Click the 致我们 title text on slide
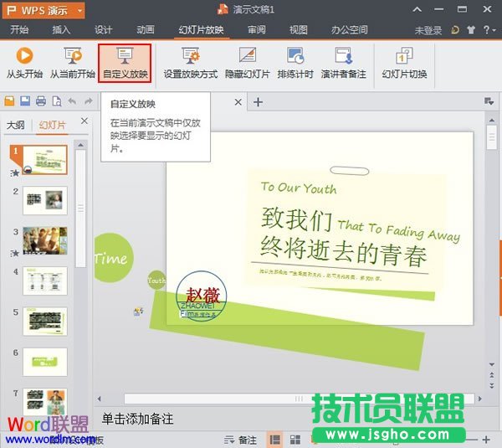This screenshot has width=502, height=448. click(296, 219)
